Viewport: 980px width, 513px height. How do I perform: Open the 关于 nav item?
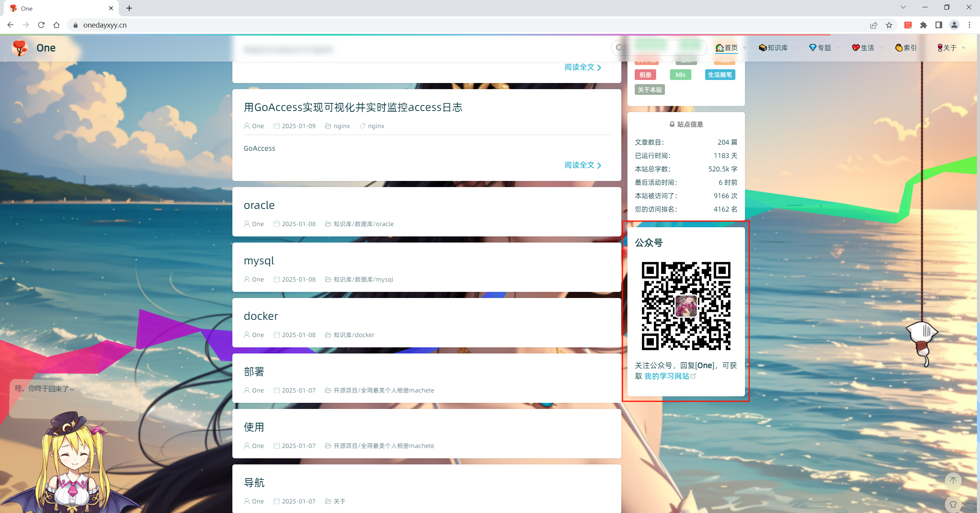[947, 48]
